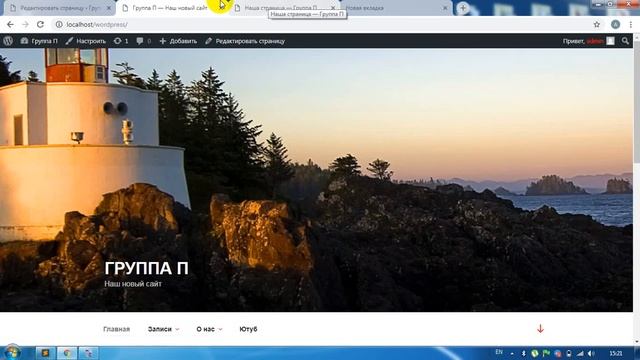The width and height of the screenshot is (640, 360).
Task: Open the Главная menu item
Action: tap(116, 329)
